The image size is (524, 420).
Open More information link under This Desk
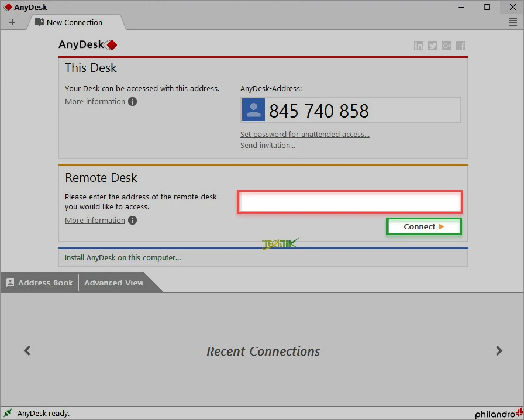95,101
